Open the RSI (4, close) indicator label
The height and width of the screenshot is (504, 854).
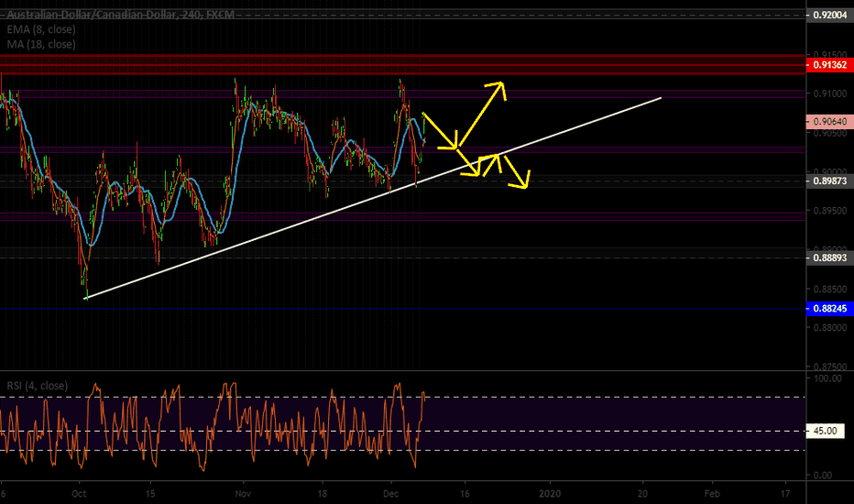point(38,386)
